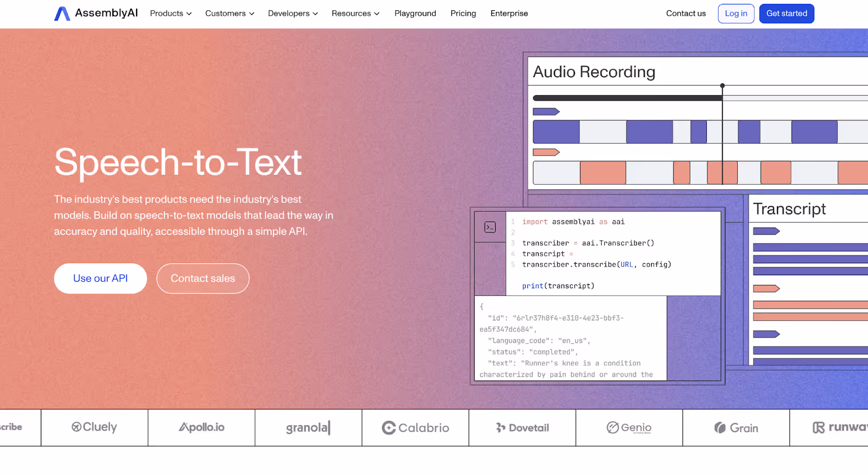Click the runway customer logo
868x475 pixels.
(840, 428)
